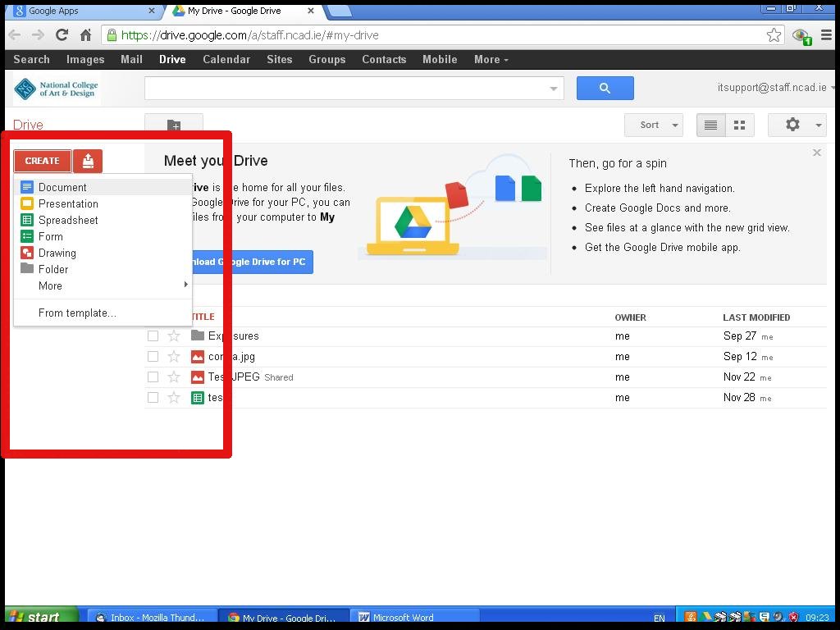Open Groups in the top navigation

point(326,59)
